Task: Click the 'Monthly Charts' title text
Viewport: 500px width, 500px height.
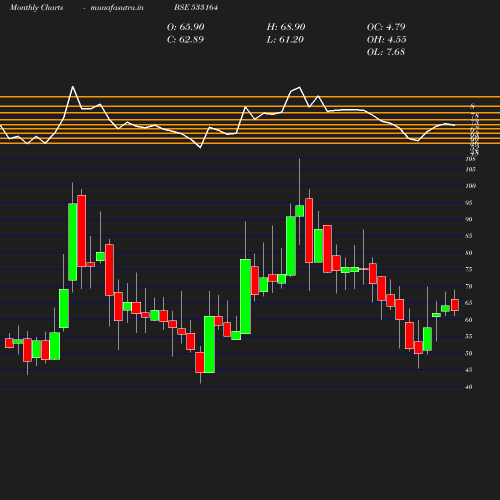Action: click(x=36, y=7)
